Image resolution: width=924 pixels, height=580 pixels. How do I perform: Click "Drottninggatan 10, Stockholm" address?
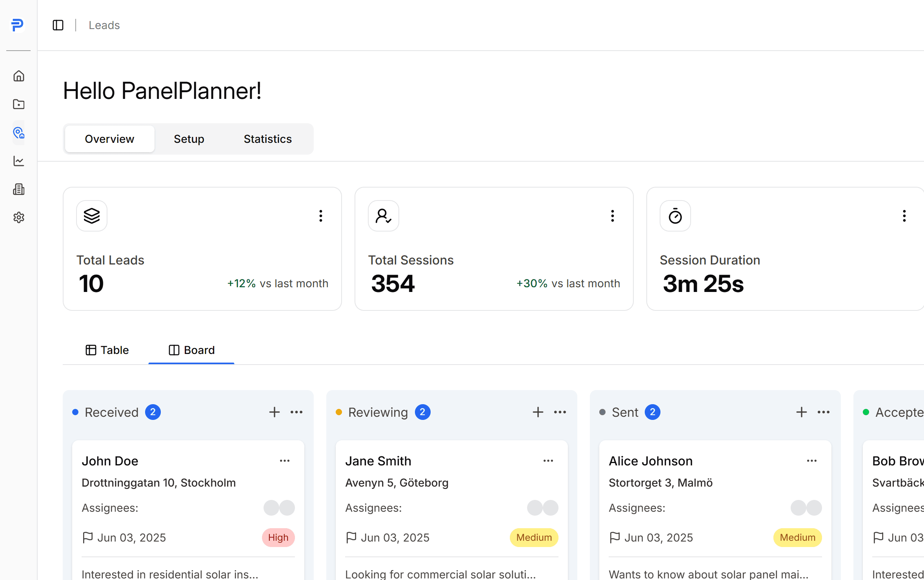[159, 483]
